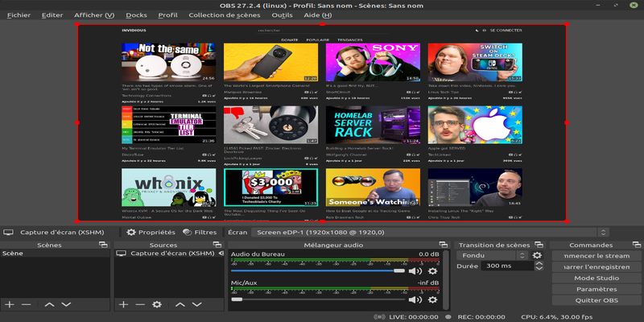This screenshot has height=322, width=644.
Task: Click the HOMELAB SERVER RACK thumbnail in preview
Action: pos(373,125)
